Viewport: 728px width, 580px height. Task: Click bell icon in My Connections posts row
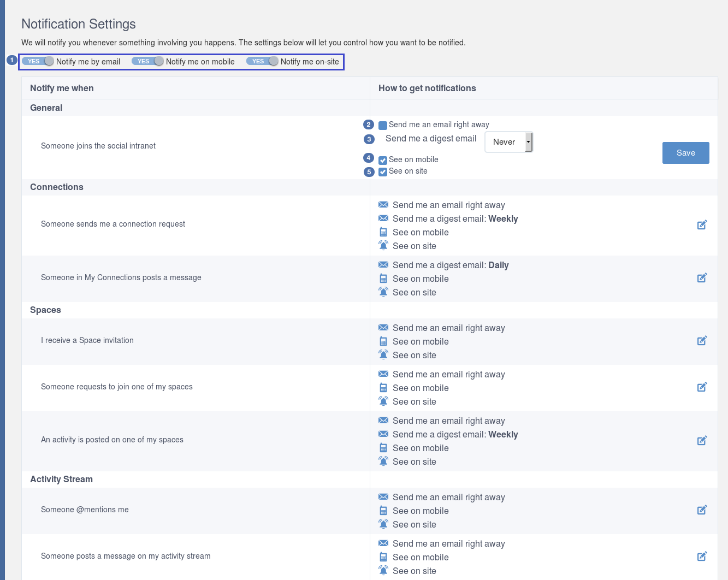coord(383,292)
